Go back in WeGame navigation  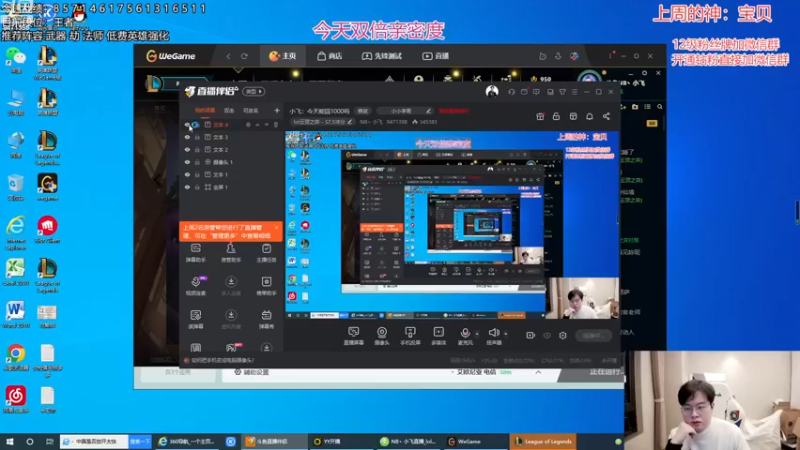click(x=228, y=56)
